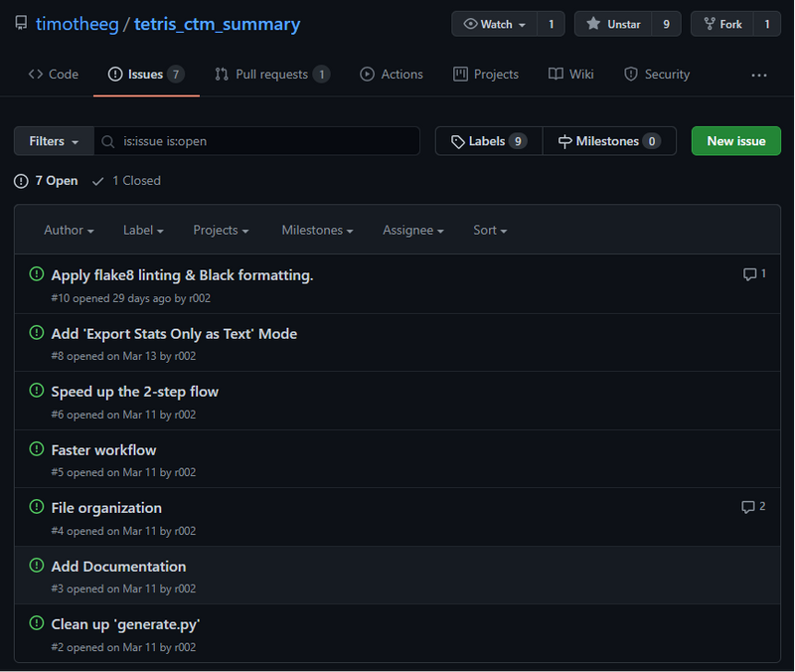
Task: Go to the Pull requests tab
Action: (272, 75)
